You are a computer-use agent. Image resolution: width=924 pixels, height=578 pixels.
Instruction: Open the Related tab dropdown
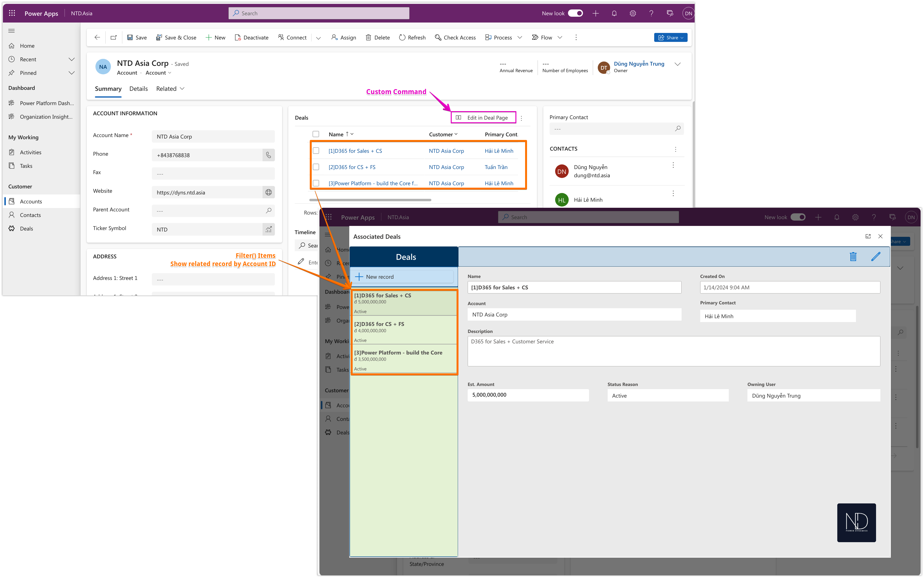pos(171,89)
